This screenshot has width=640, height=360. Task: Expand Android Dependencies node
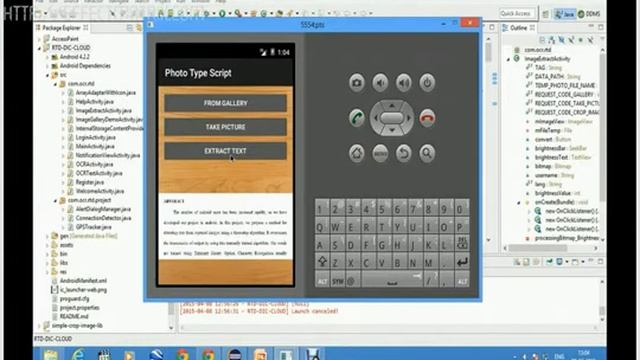(x=48, y=66)
